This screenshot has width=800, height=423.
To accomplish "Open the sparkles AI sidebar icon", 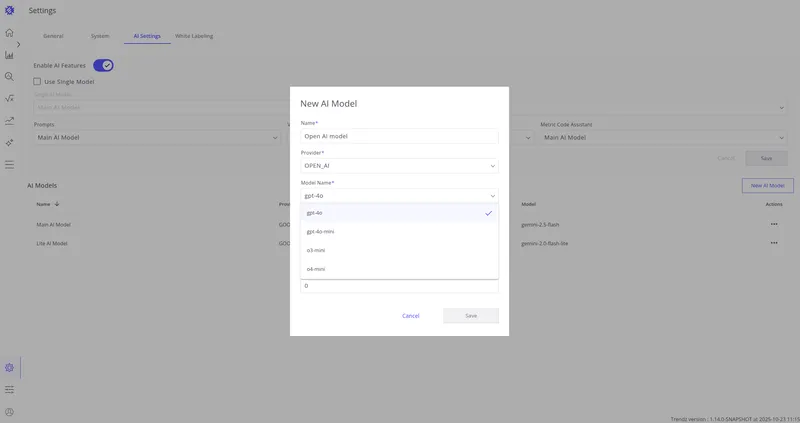I will tap(9, 143).
